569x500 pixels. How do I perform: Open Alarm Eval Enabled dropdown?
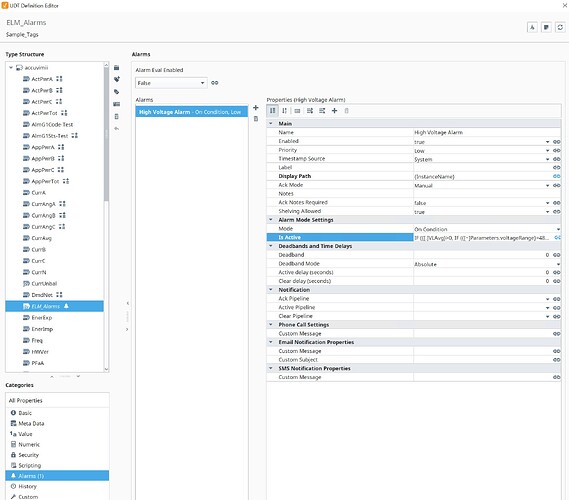171,83
